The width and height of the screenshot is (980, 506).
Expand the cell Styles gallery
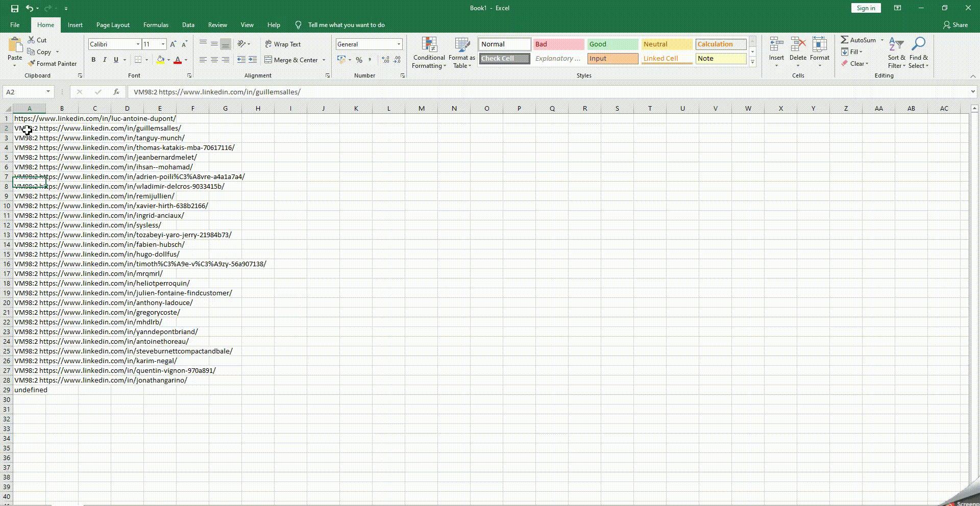click(x=752, y=62)
